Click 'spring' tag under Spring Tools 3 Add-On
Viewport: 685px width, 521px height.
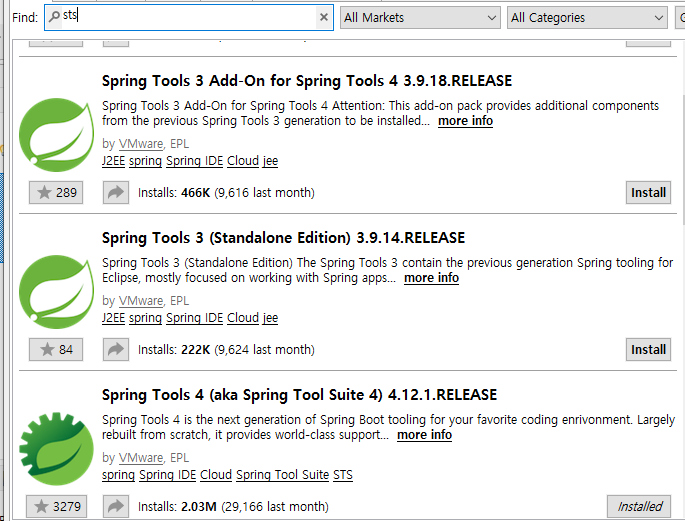click(x=145, y=161)
